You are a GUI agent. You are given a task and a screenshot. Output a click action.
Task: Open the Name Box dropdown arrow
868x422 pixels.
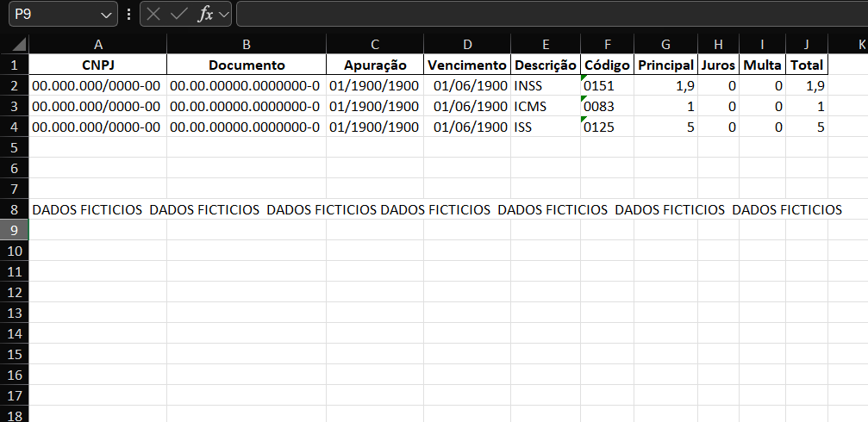tap(106, 15)
